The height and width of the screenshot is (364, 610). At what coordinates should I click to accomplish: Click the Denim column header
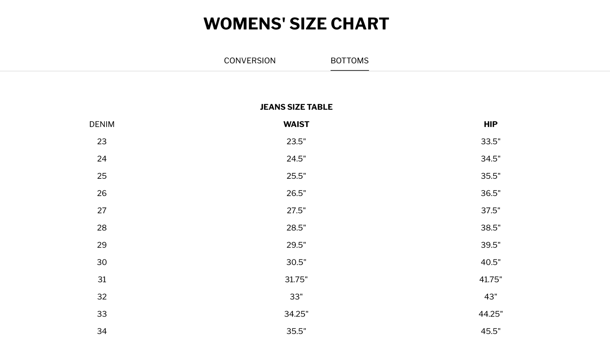pos(102,124)
